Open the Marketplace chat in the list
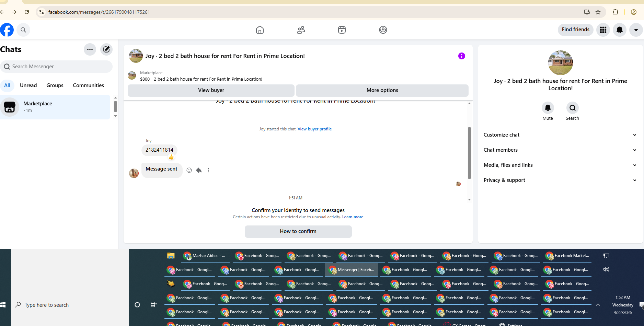This screenshot has width=644, height=326. 55,107
